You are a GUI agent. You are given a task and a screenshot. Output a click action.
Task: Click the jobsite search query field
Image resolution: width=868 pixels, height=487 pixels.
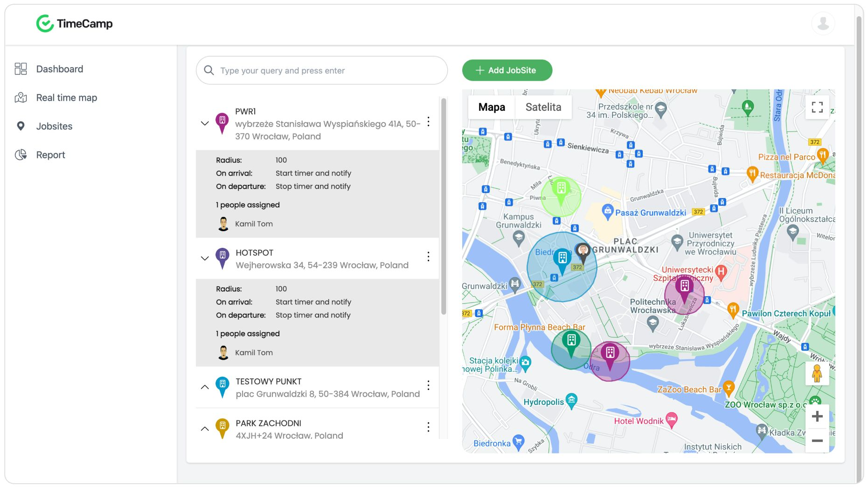pyautogui.click(x=322, y=70)
